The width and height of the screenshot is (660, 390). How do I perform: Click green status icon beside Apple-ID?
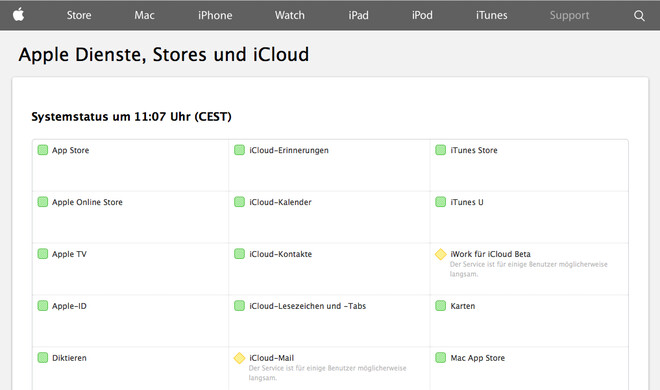click(x=43, y=305)
